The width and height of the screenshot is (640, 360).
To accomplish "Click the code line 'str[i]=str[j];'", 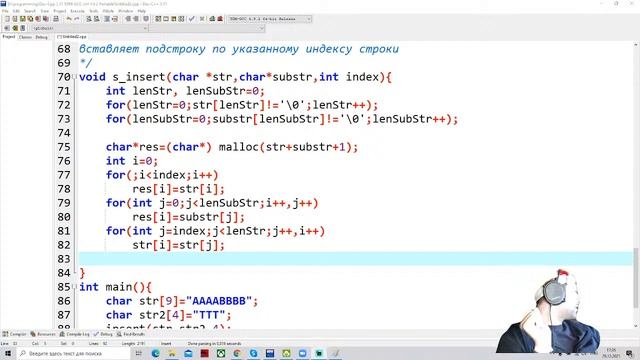I will pos(178,245).
